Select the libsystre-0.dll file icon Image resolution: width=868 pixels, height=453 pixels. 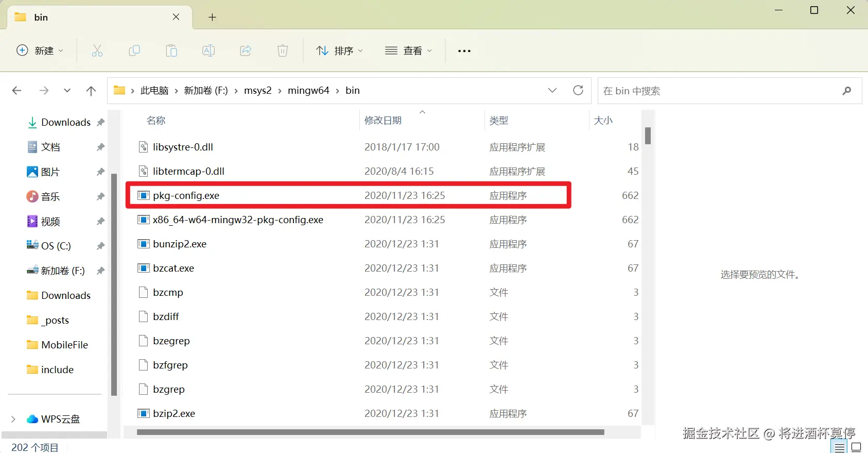[x=144, y=147]
